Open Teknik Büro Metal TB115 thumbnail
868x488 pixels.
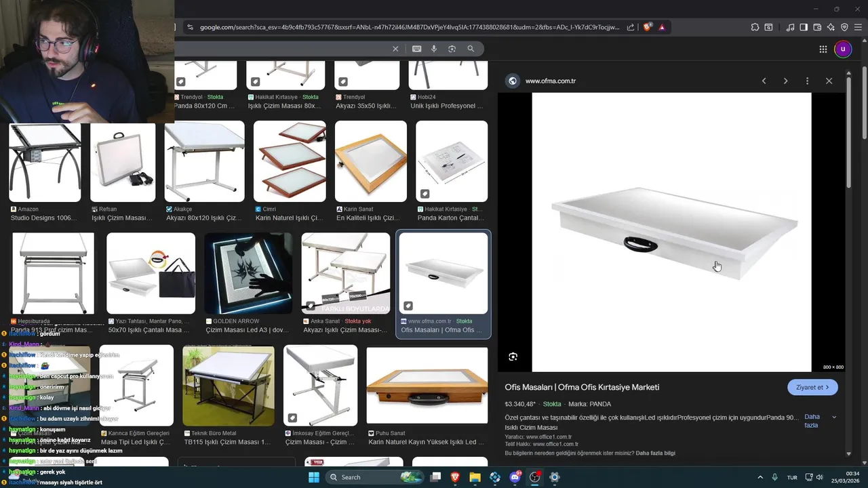click(229, 386)
